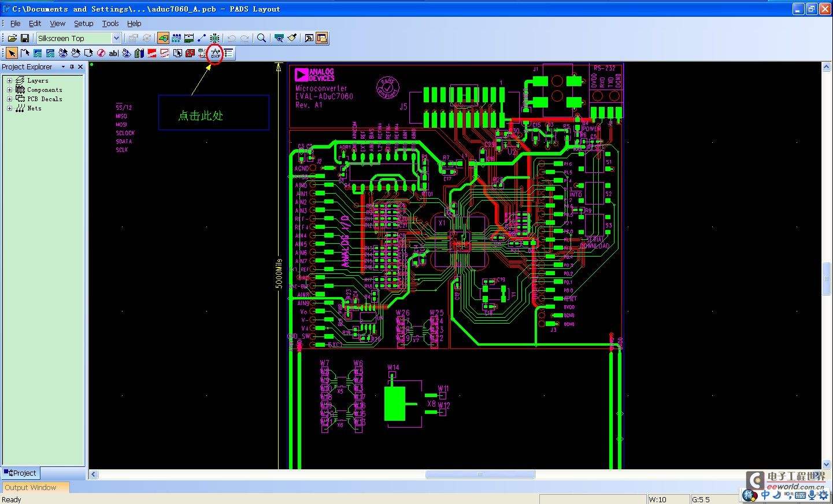Toggle the Dimensioning Toolbar button
833x504 pixels.
tap(189, 38)
